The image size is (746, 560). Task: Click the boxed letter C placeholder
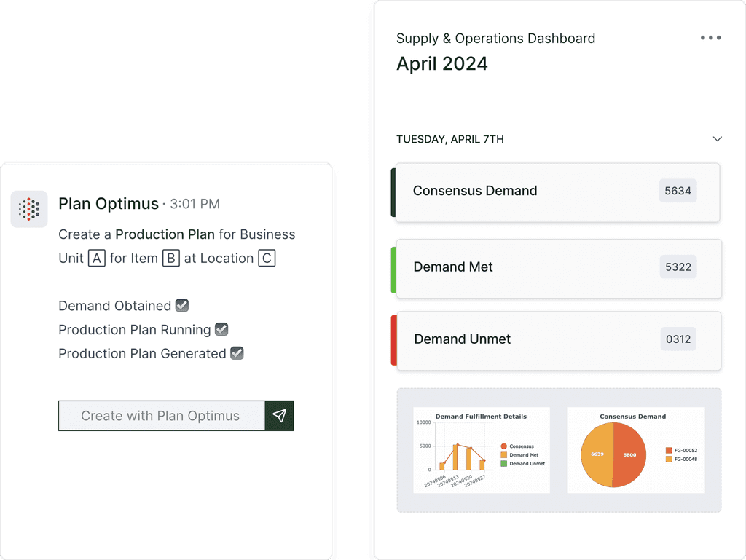tap(267, 259)
